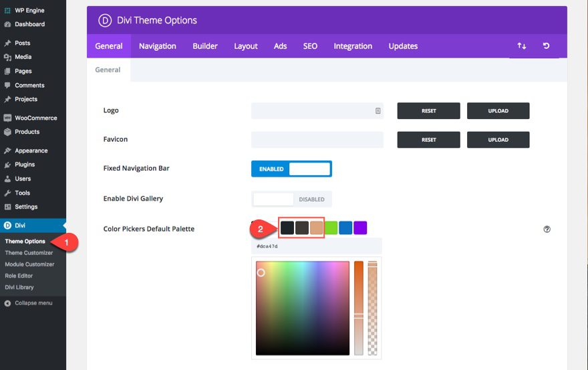Switch to the Navigation tab
Screen dimensions: 588x370
(157, 46)
